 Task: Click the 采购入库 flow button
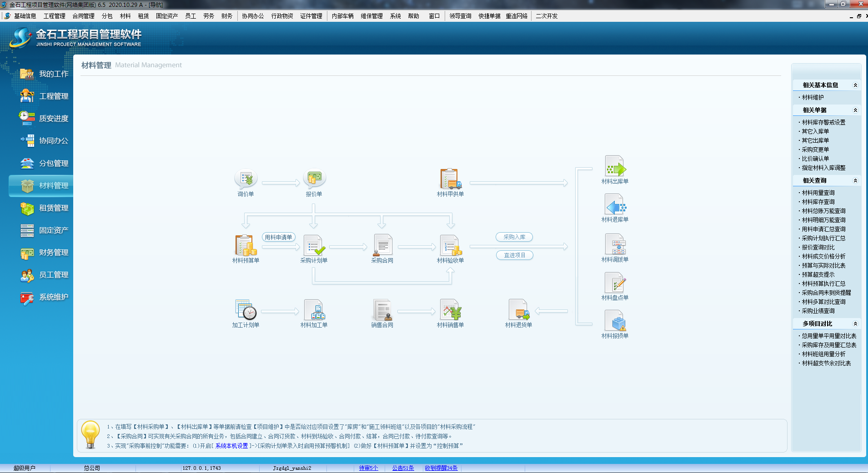coord(514,237)
